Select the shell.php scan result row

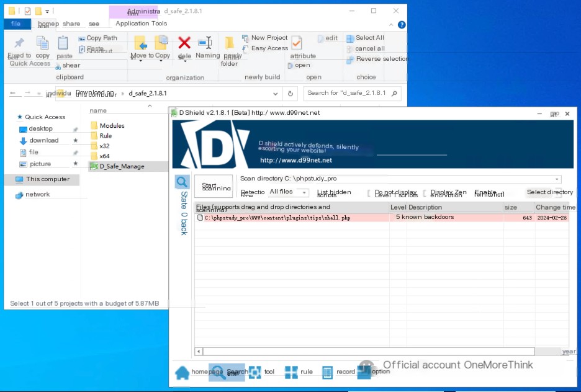[382, 218]
